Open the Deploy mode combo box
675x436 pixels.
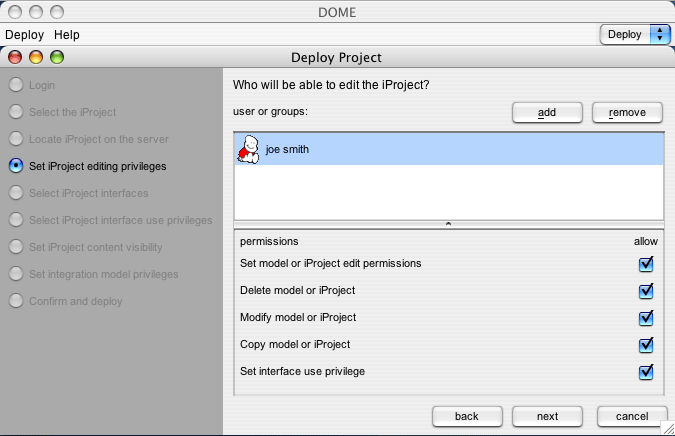(635, 34)
